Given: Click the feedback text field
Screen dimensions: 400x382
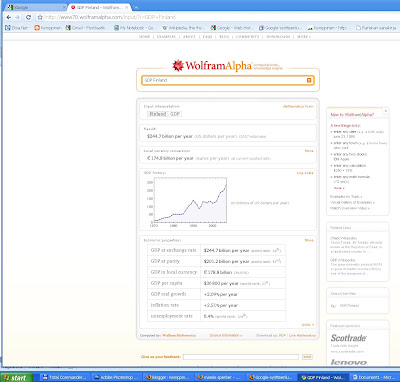Looking at the screenshot, I should [x=241, y=357].
